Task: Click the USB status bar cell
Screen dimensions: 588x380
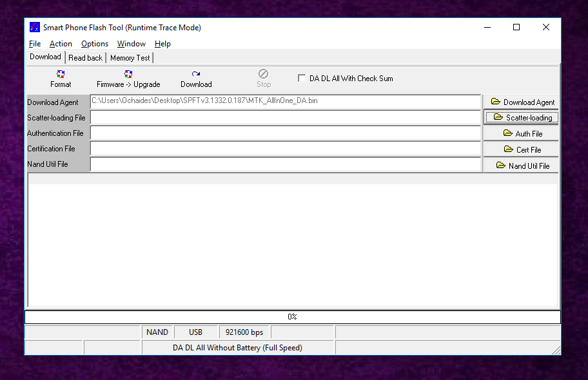Action: (196, 332)
